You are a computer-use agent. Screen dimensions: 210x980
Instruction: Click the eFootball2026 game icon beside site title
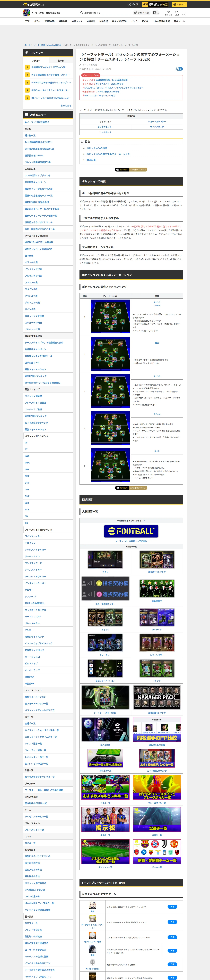(26, 13)
